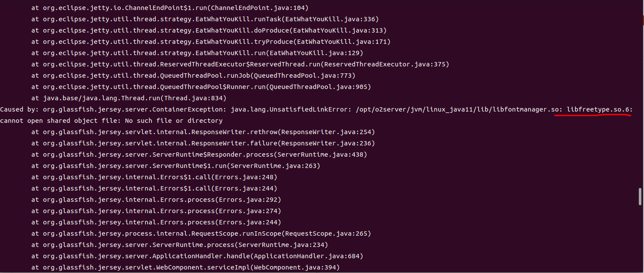
Task: Click the EatWhatYouKill.runTask stack line
Action: [205, 19]
